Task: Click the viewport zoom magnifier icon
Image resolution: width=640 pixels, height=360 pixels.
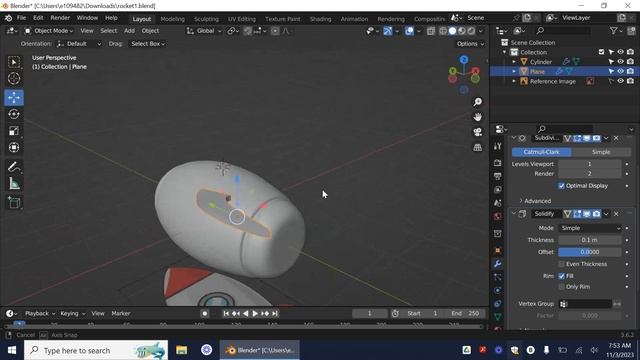Action: point(478,102)
